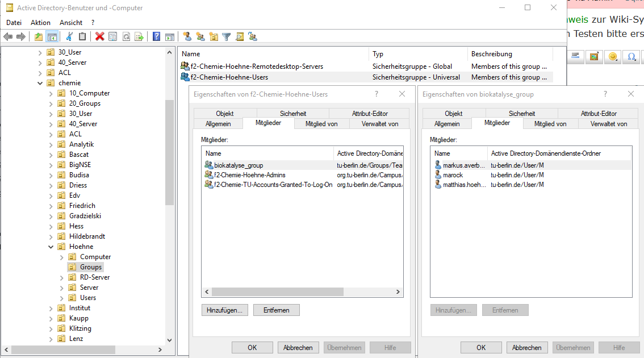Expand the Analytik tree node

coord(51,144)
